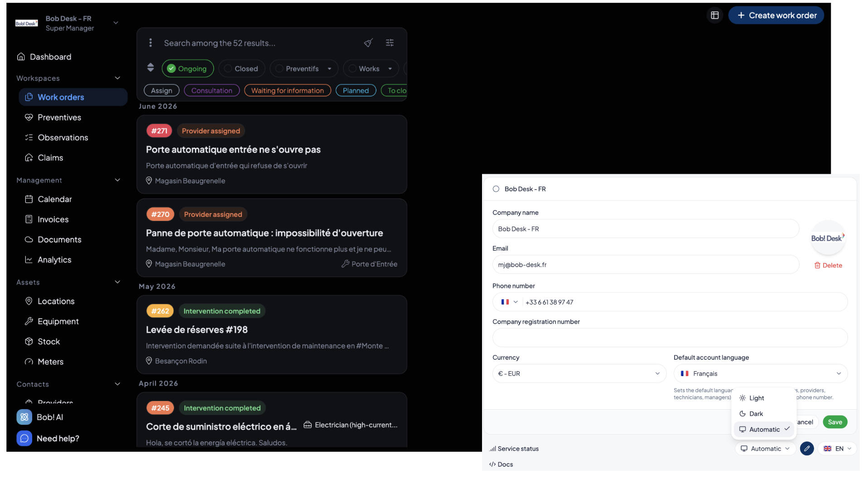Collapse the Management section
This screenshot has height=478, width=868.
(x=117, y=180)
